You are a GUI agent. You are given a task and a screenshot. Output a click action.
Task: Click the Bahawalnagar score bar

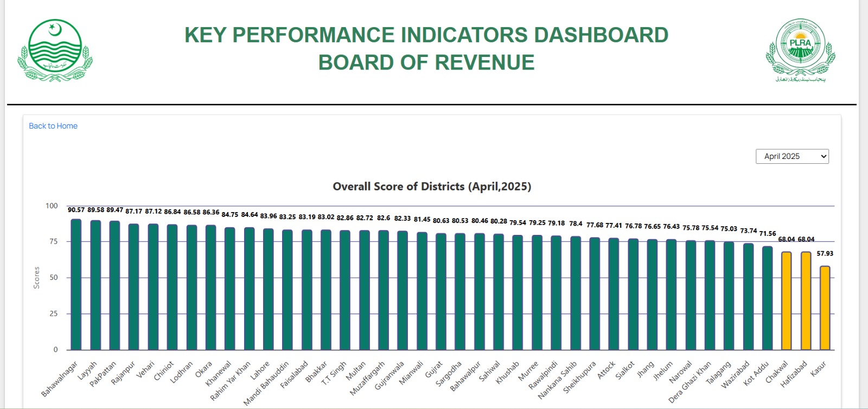coord(76,285)
